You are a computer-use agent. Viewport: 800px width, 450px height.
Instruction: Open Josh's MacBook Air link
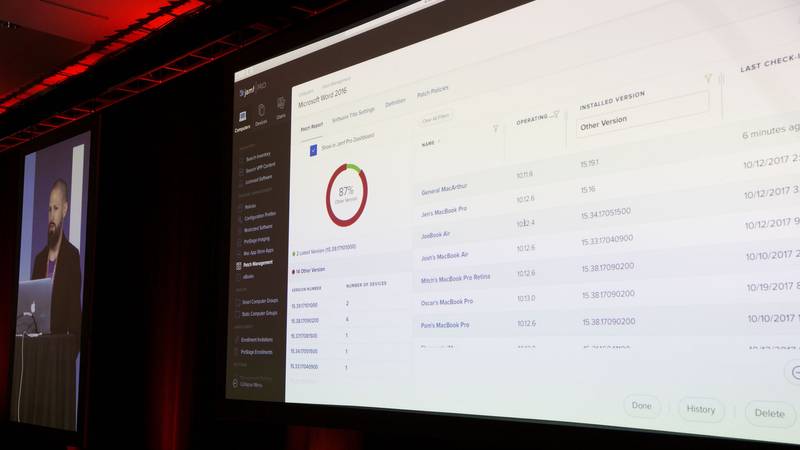(x=444, y=257)
